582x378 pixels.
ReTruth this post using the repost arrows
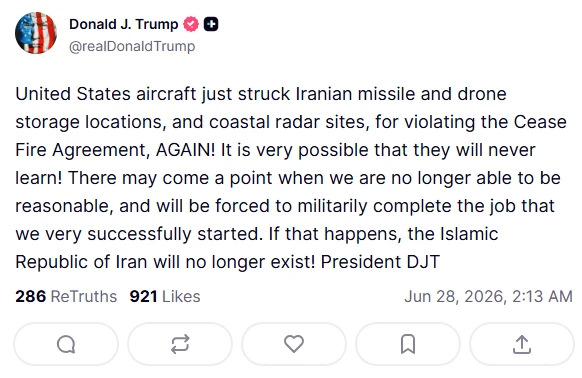[x=180, y=344]
